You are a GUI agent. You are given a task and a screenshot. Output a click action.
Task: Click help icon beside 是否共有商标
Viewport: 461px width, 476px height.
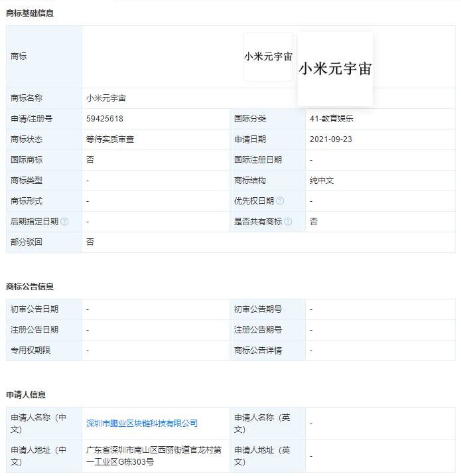pyautogui.click(x=288, y=222)
